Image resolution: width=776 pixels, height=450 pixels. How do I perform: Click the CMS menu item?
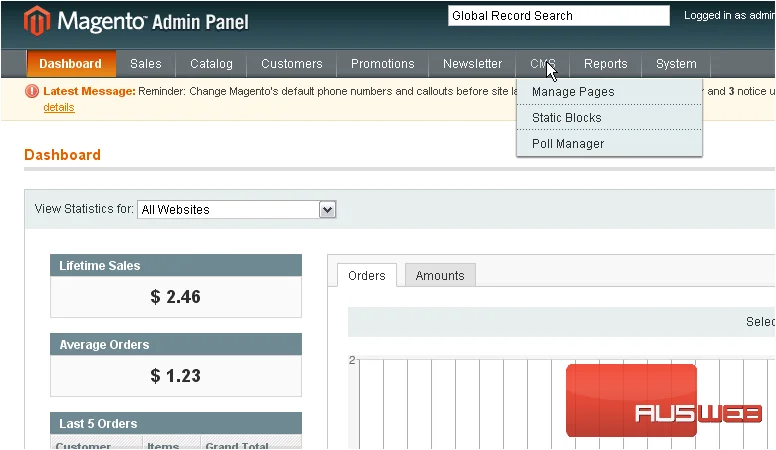542,63
